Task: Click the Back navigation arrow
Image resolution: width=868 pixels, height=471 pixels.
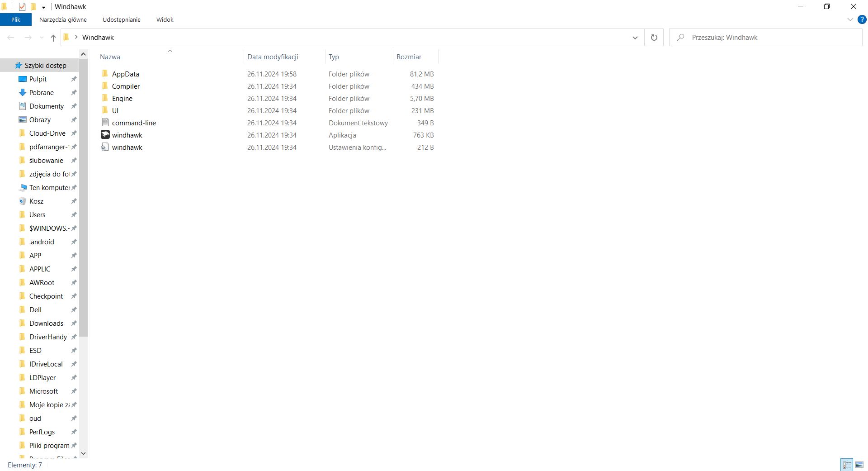Action: pyautogui.click(x=11, y=38)
